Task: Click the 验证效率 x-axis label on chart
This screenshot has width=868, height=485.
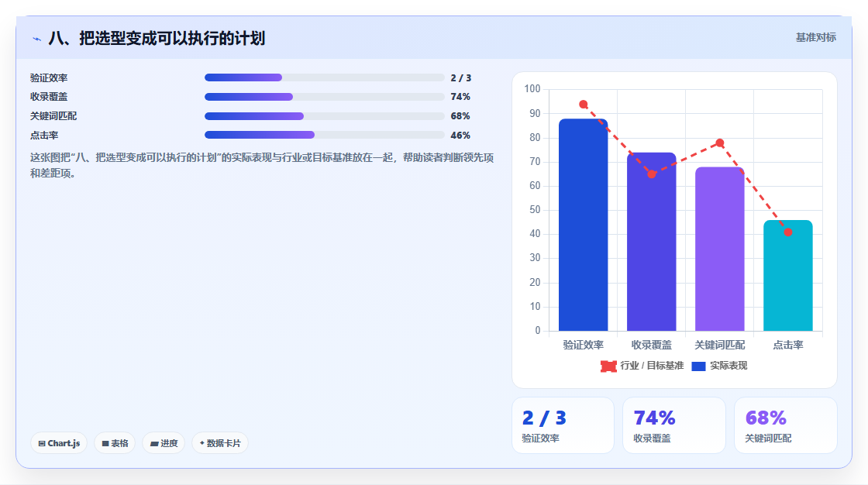Action: (x=583, y=345)
